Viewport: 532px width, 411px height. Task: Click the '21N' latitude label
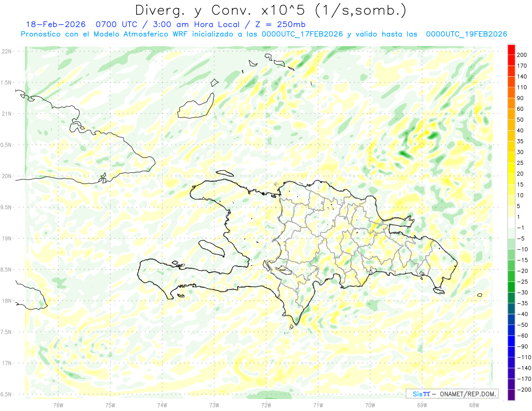[7, 114]
